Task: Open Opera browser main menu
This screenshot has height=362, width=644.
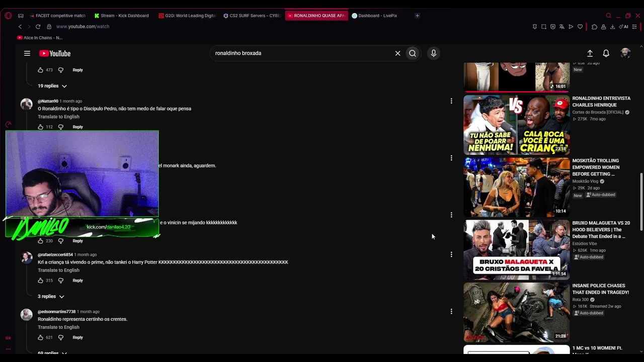Action: (8, 16)
